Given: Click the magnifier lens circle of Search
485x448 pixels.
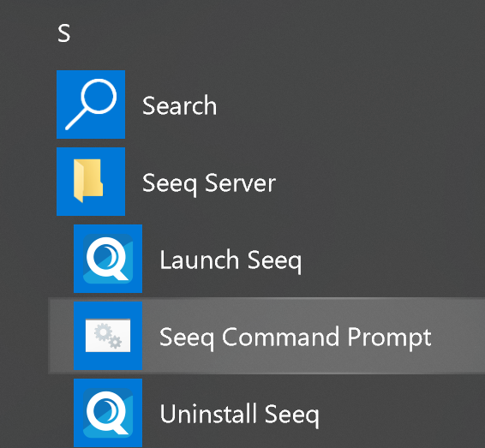Looking at the screenshot, I should click(x=99, y=96).
